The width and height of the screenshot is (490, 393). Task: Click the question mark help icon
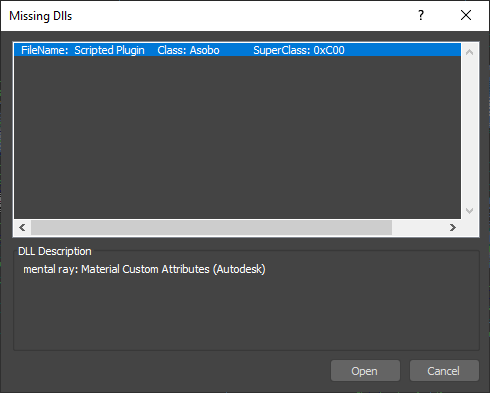tap(421, 15)
